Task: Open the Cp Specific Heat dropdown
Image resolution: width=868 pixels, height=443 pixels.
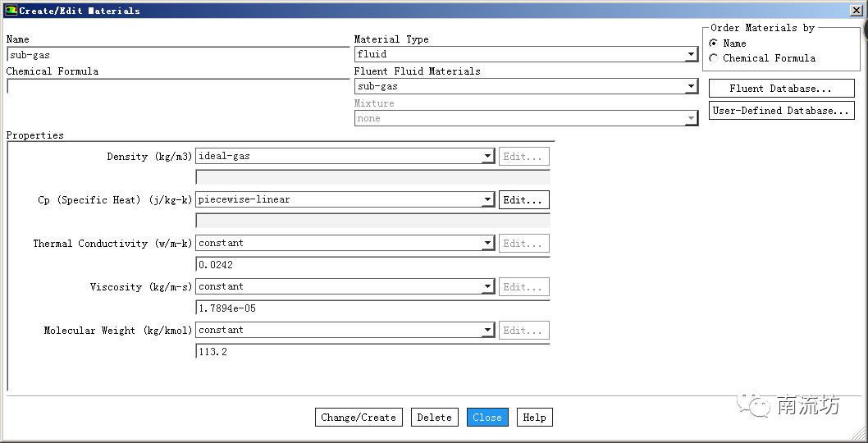Action: coord(345,199)
